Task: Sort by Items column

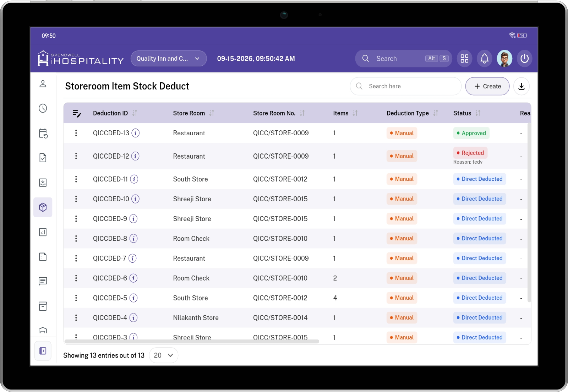Action: [x=355, y=113]
